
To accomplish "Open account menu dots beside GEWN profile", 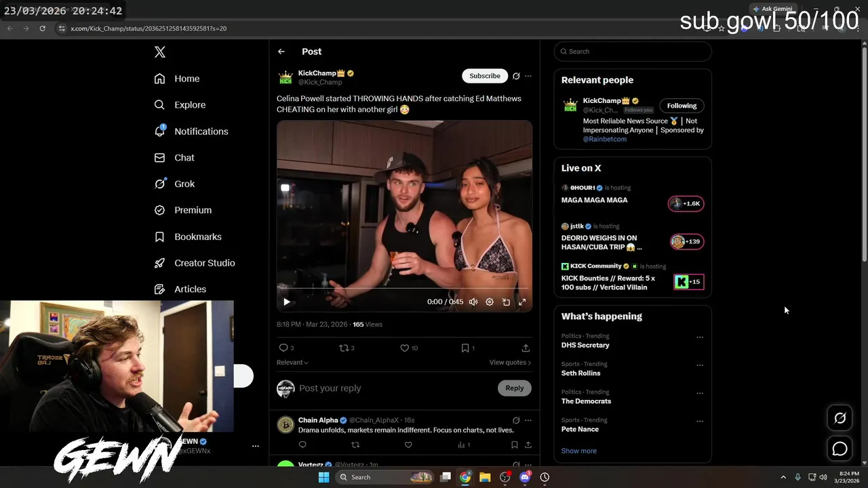I will [x=256, y=446].
